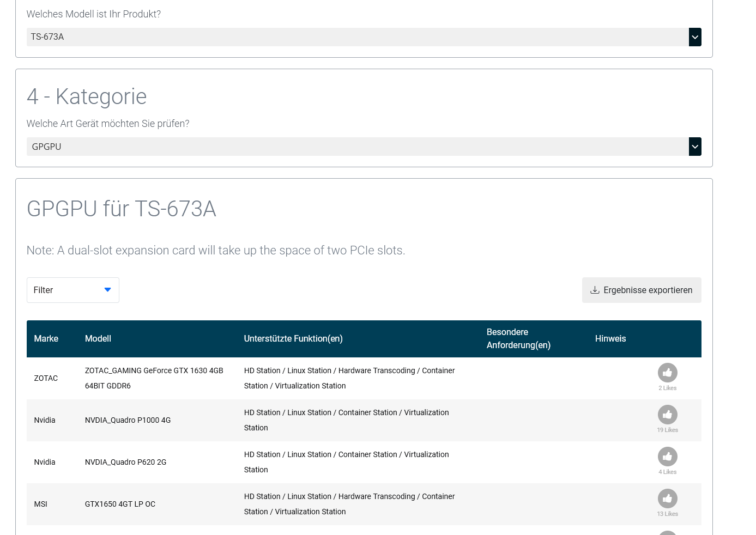Click Unterstützte Funktion(en) column header

click(x=293, y=338)
